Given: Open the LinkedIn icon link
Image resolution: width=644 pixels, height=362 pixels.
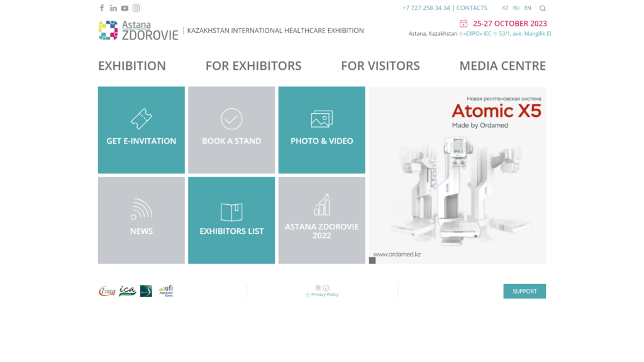Looking at the screenshot, I should [x=113, y=8].
